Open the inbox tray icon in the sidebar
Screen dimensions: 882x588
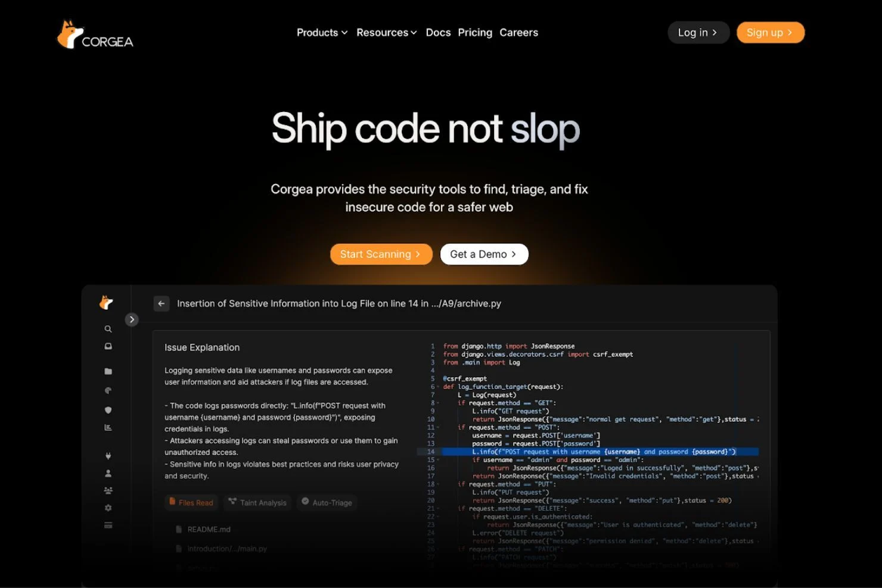[108, 346]
